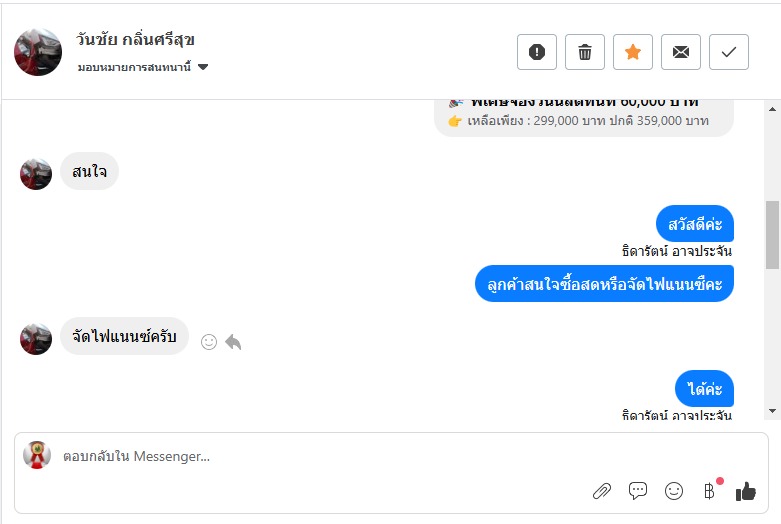Screen dimensions: 781x524
Task: Select the "สนใจ" message bubble
Action: pos(89,171)
